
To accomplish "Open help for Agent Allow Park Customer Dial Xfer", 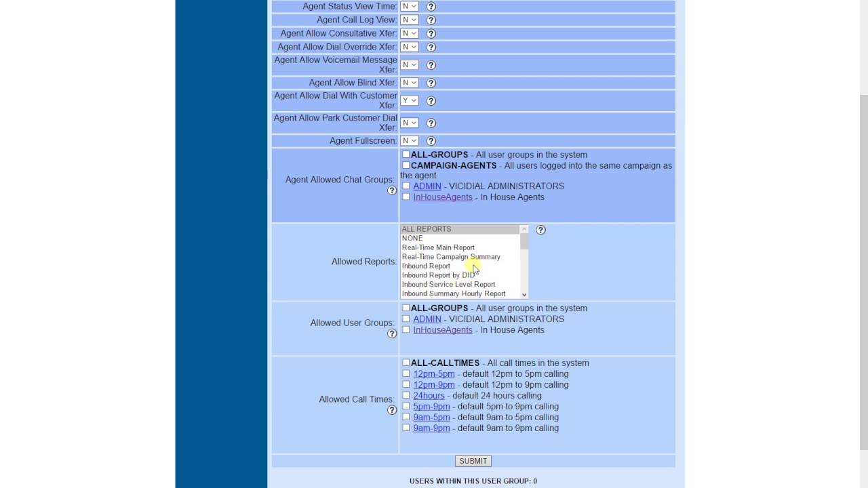I will (x=431, y=123).
